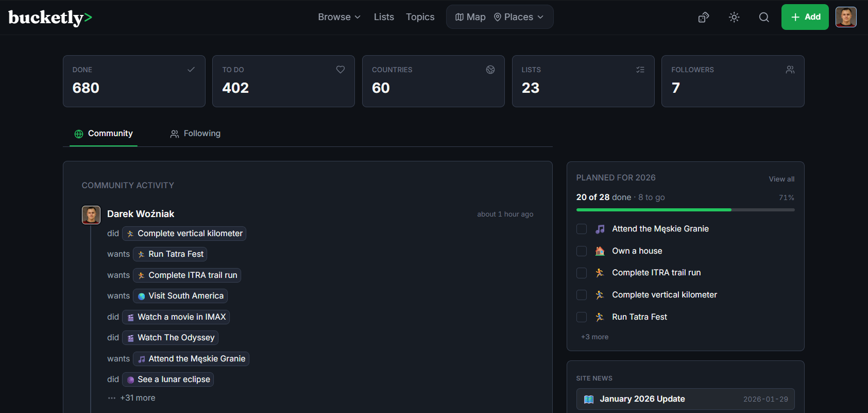The width and height of the screenshot is (868, 413).
Task: Click the bucketly logo
Action: [x=50, y=18]
